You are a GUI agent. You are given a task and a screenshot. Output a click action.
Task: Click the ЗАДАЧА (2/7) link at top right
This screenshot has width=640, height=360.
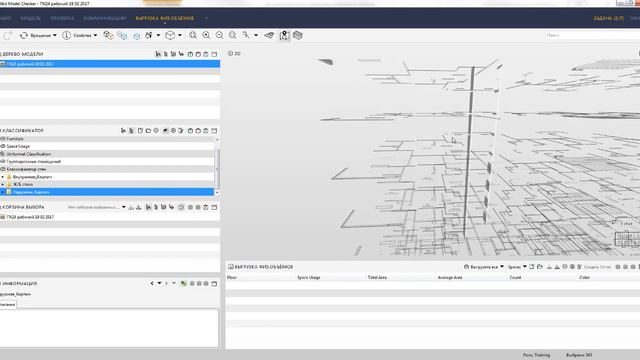[x=609, y=18]
